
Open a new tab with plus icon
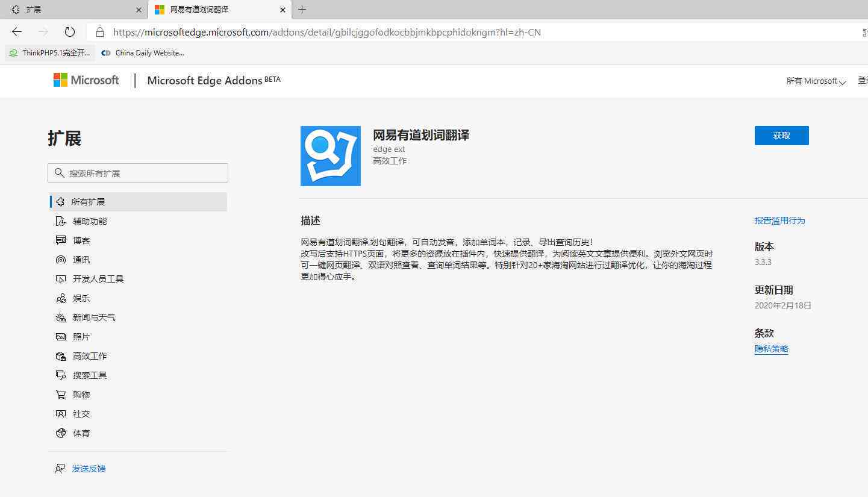pos(302,10)
